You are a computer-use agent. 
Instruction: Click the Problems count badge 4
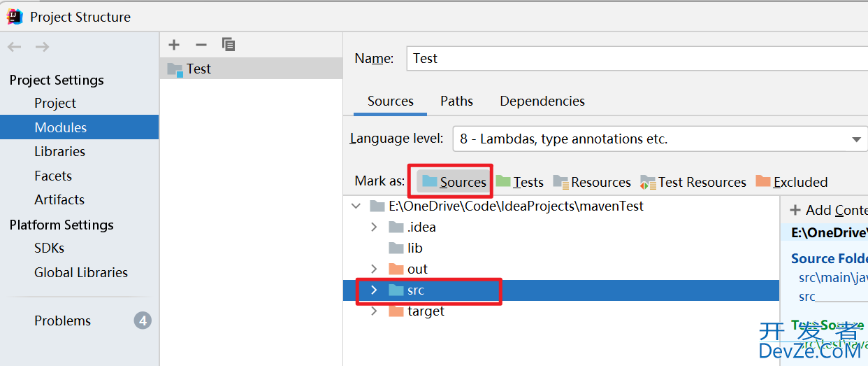(143, 321)
